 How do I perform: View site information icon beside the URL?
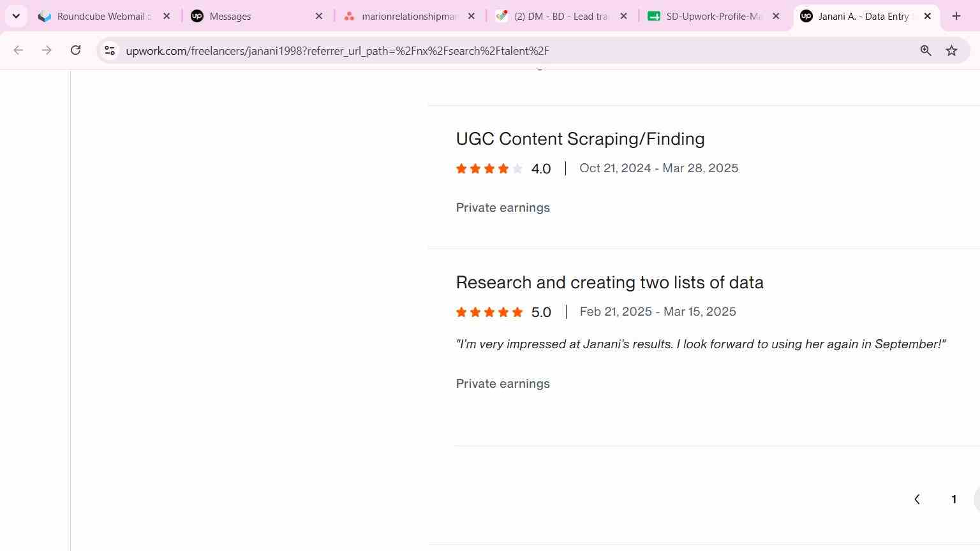[110, 50]
